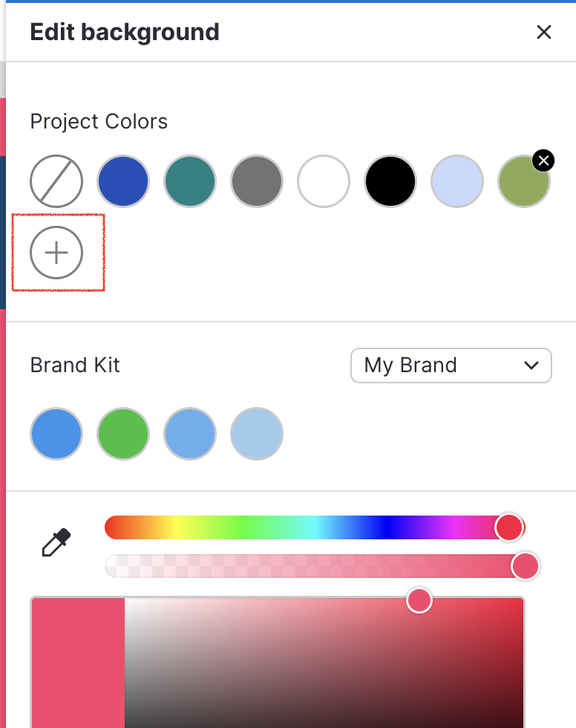
Task: Select the light lavender project color
Action: pos(457,181)
